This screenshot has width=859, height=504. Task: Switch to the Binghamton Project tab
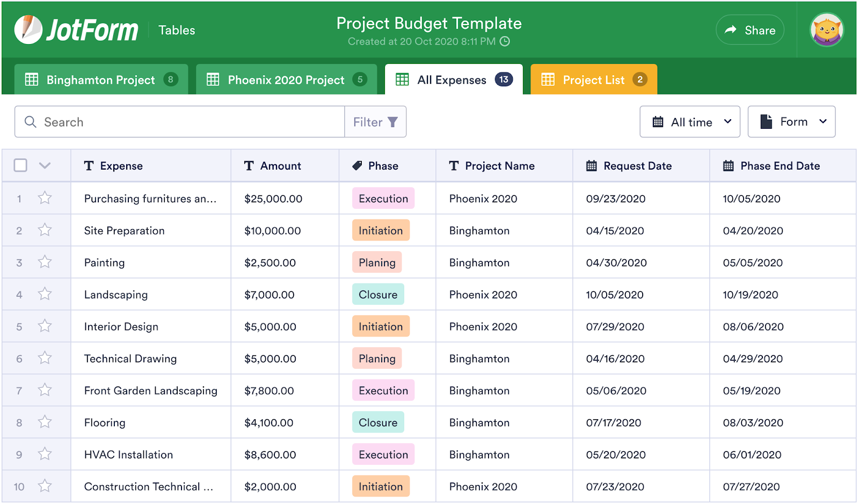pyautogui.click(x=101, y=80)
